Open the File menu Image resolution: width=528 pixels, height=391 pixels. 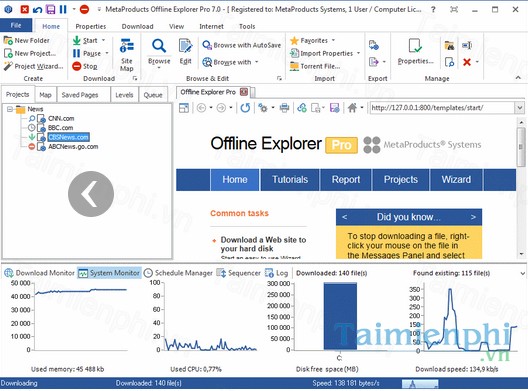[16, 25]
